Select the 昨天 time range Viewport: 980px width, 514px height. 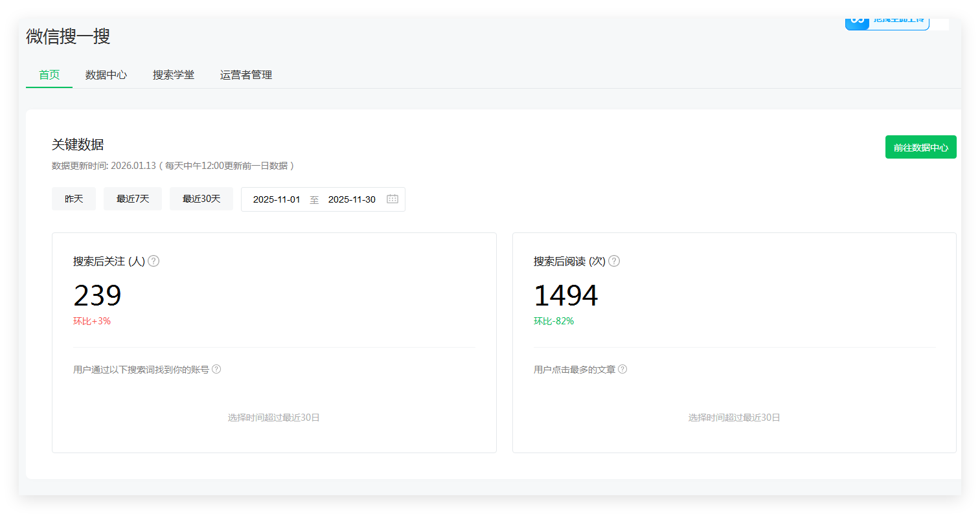tap(74, 199)
